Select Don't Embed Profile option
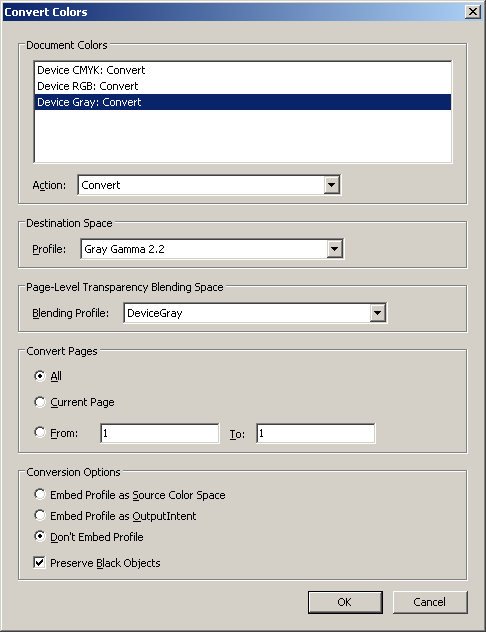The height and width of the screenshot is (632, 486). [39, 536]
